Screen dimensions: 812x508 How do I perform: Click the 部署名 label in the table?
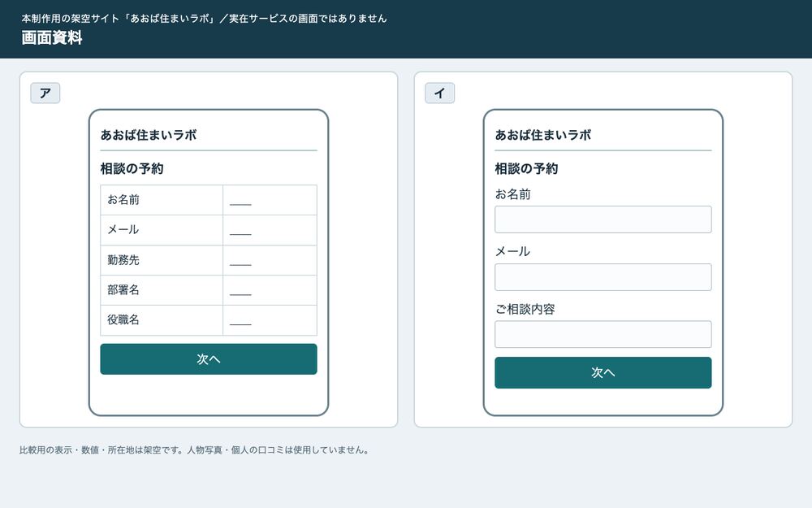tap(123, 290)
